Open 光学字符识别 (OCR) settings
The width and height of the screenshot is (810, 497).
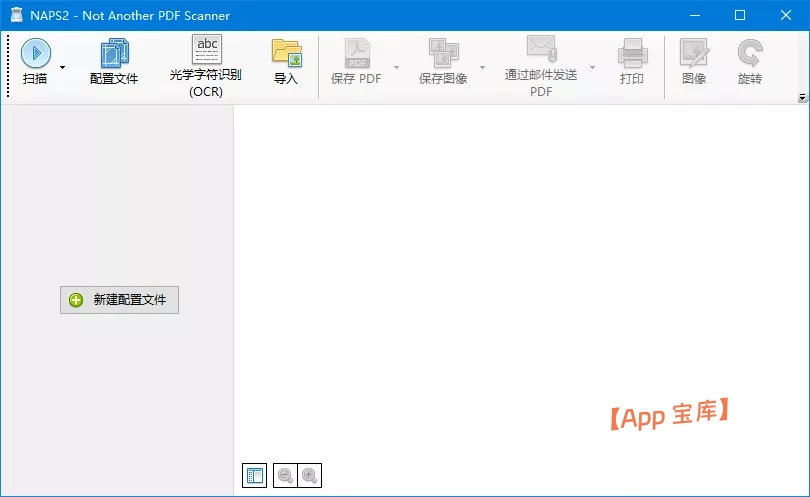(x=206, y=66)
